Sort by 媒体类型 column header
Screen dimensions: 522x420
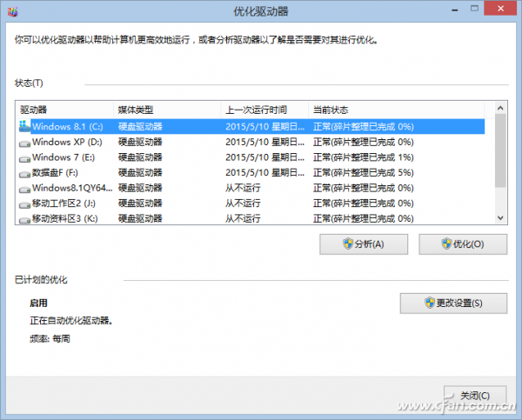click(167, 110)
